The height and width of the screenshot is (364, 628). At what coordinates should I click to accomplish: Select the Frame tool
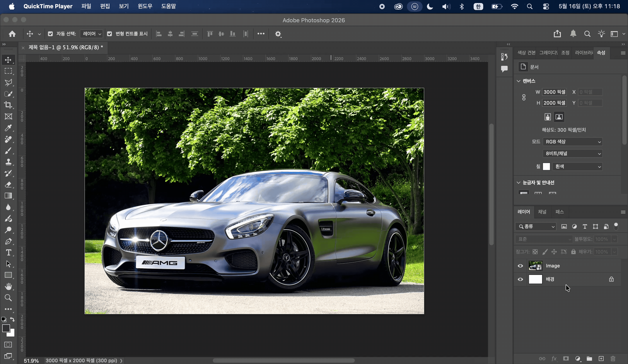point(8,117)
